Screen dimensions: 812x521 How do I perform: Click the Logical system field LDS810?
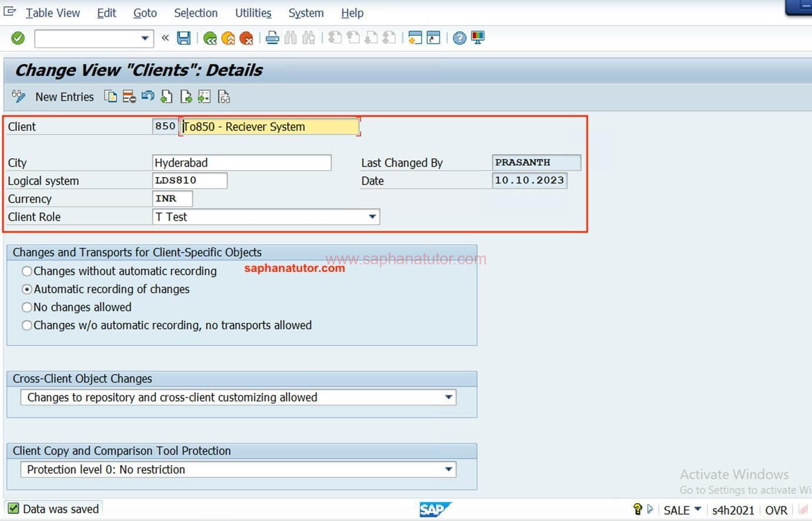(x=189, y=181)
